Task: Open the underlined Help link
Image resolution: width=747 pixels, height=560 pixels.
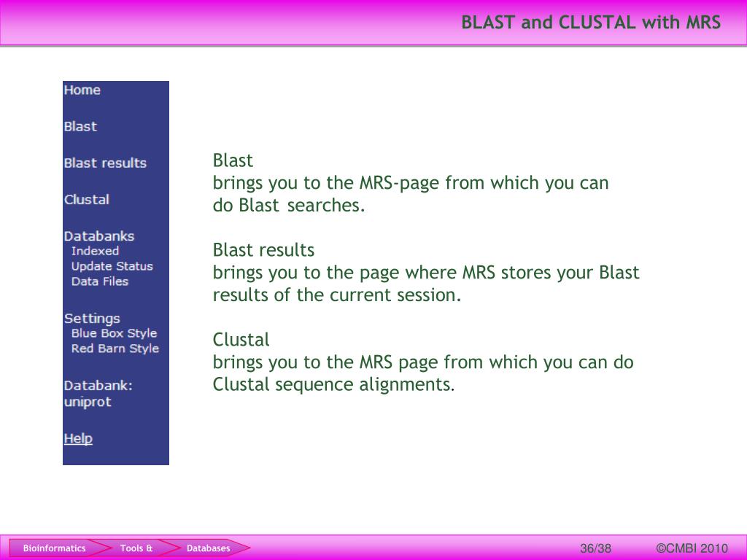Action: (x=78, y=438)
